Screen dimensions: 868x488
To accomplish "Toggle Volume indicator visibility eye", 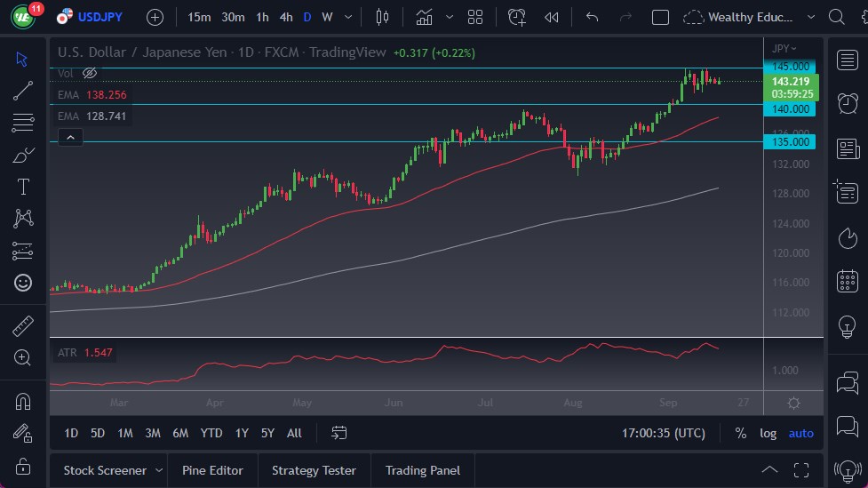I will click(x=90, y=73).
